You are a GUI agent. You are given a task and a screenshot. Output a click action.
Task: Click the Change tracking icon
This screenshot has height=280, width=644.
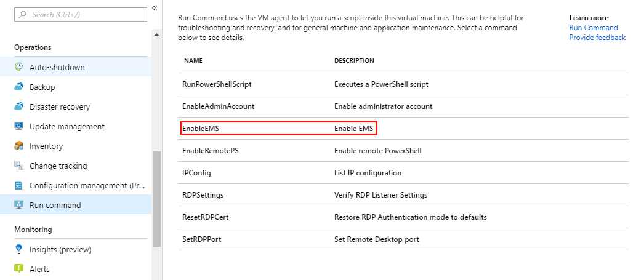pyautogui.click(x=18, y=166)
